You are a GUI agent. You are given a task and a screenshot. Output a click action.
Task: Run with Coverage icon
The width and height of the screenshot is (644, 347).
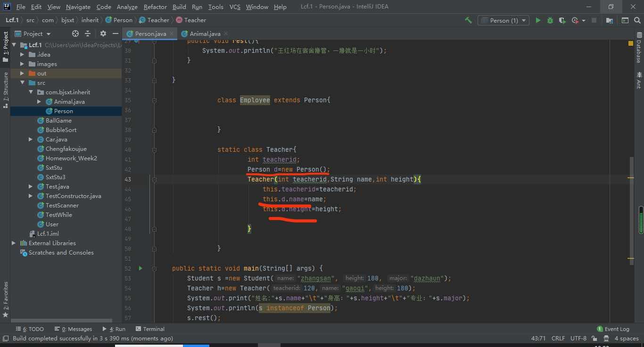562,20
